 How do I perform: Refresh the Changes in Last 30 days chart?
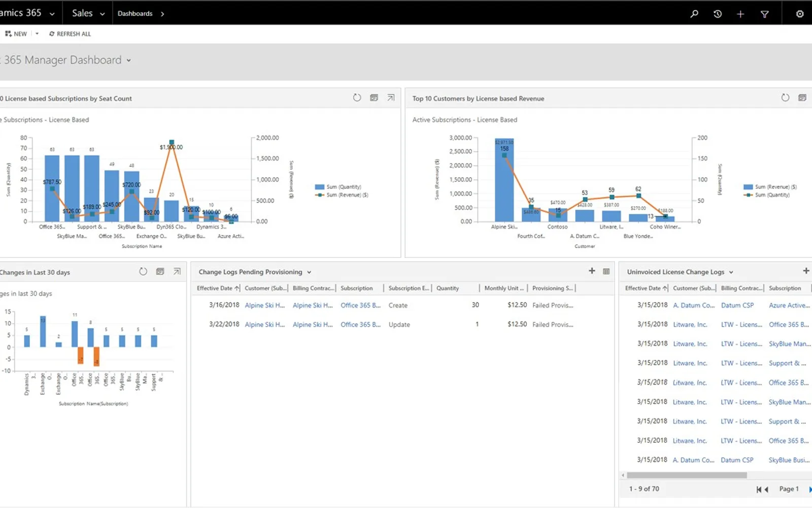[143, 272]
